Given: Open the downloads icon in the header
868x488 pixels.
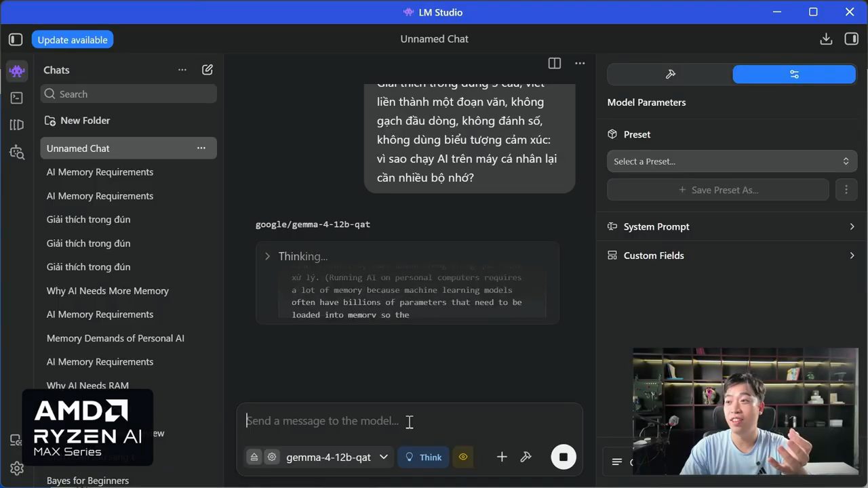Looking at the screenshot, I should [x=826, y=39].
